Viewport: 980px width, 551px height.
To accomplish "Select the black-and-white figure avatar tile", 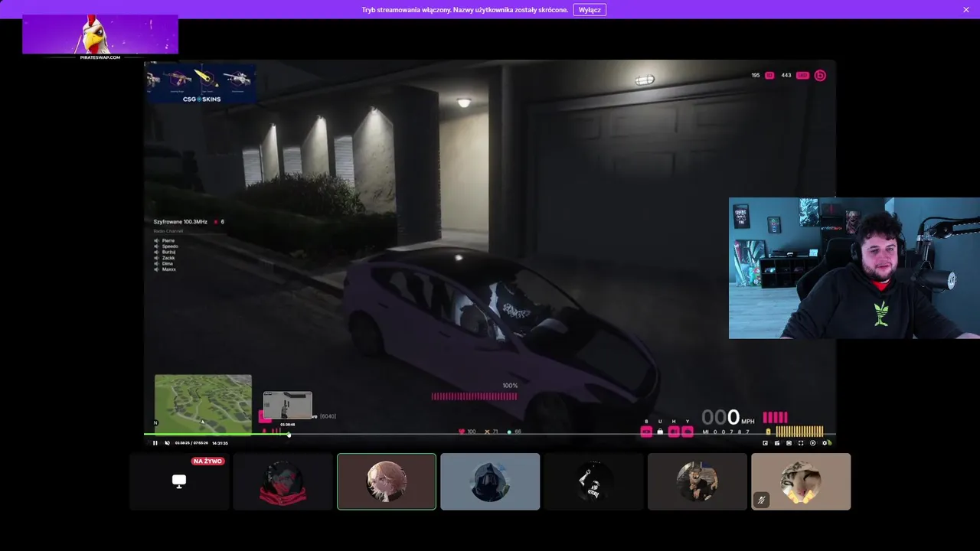I will [594, 481].
